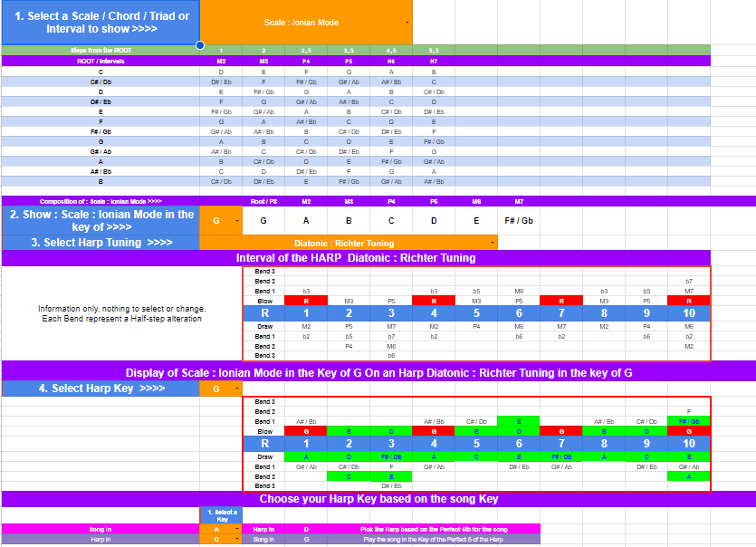756x547 pixels.
Task: Click the 'Steps from the ROOT' header cell
Action: (100, 50)
